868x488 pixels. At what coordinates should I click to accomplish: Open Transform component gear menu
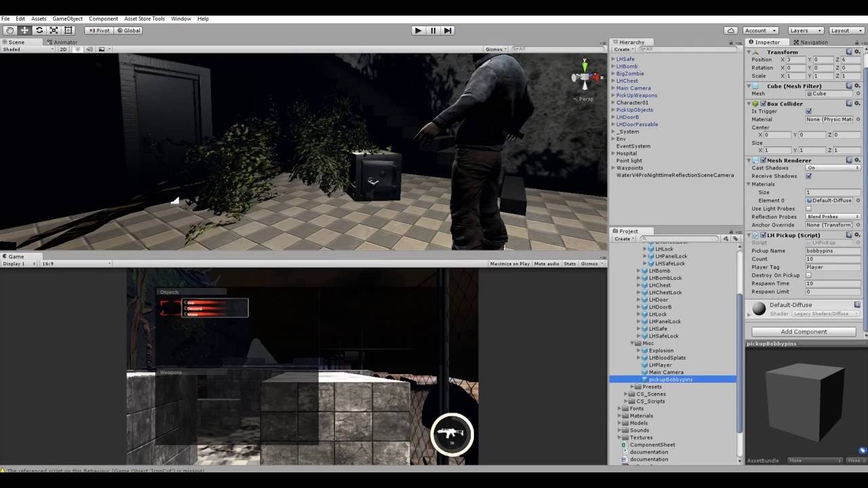[857, 52]
